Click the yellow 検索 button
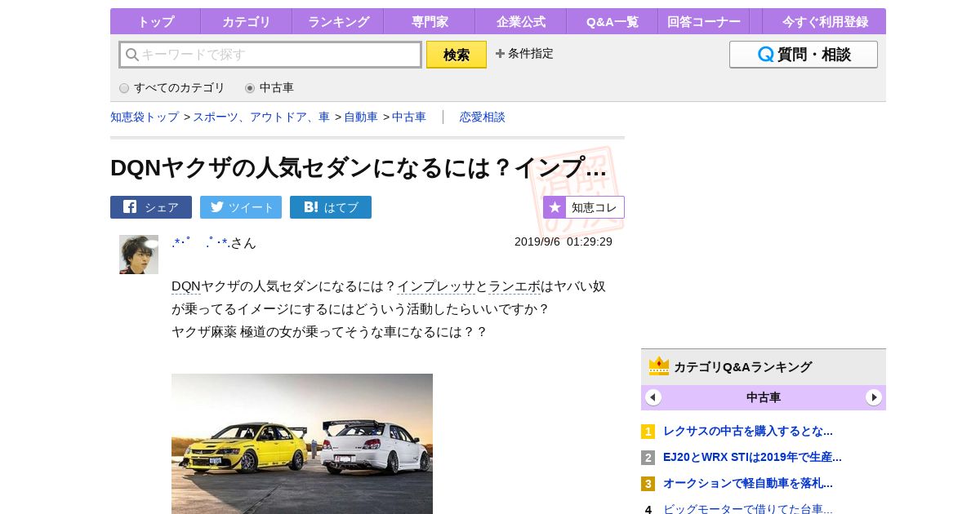Screen dimensions: 980x514 coord(457,55)
